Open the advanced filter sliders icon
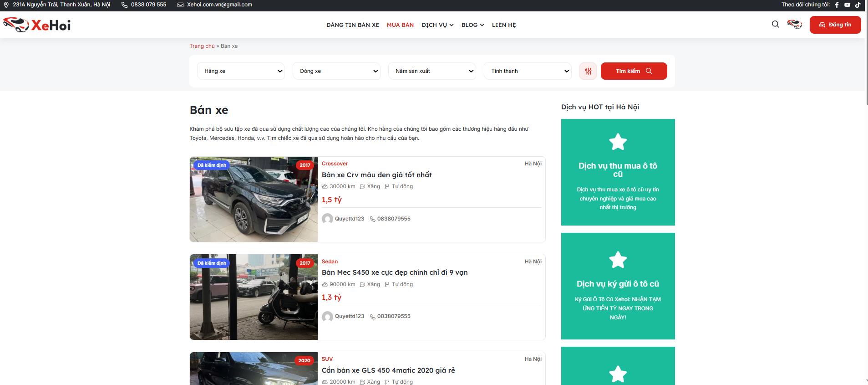This screenshot has width=868, height=385. click(588, 71)
